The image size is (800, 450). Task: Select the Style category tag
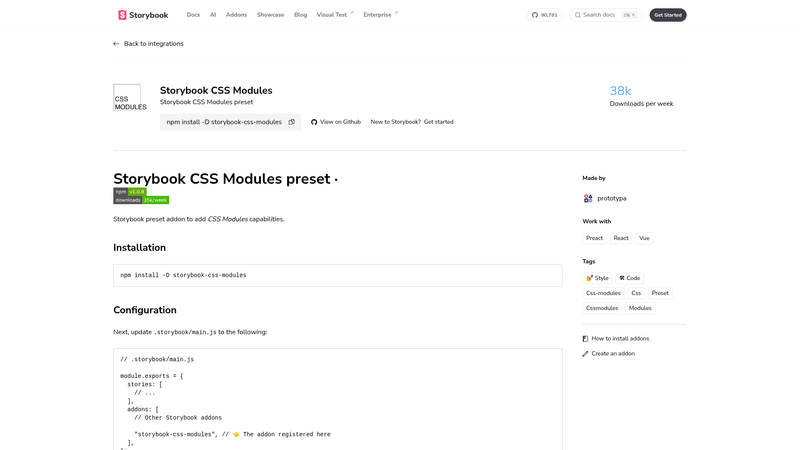(597, 278)
